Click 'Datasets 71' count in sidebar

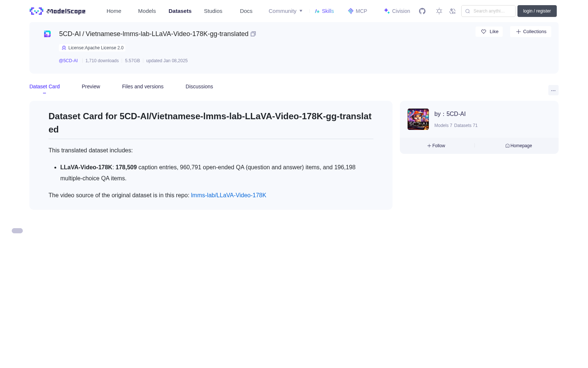tap(466, 125)
